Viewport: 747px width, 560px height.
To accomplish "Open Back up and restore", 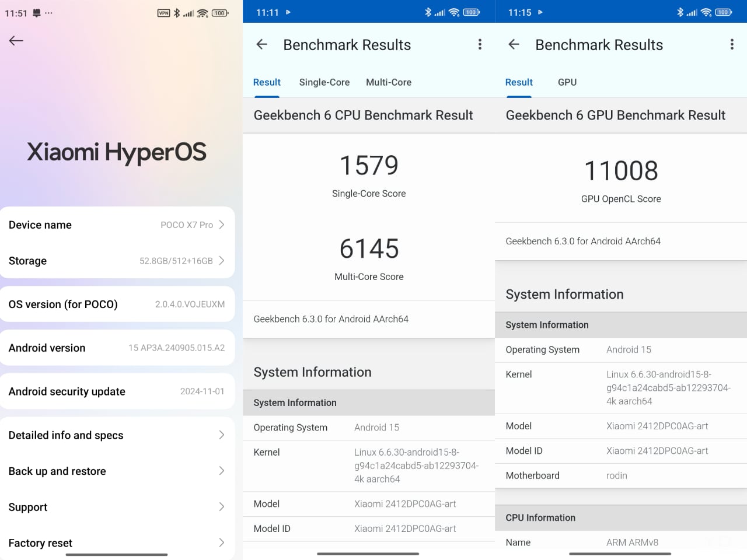I will point(117,471).
